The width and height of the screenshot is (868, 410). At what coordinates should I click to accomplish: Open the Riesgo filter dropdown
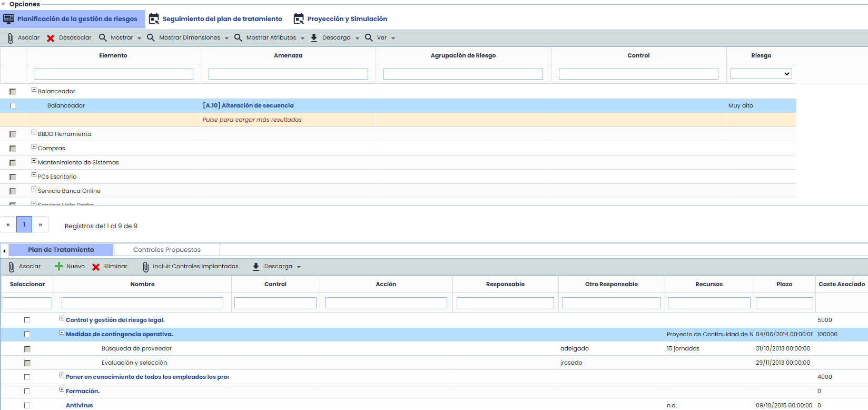click(761, 74)
